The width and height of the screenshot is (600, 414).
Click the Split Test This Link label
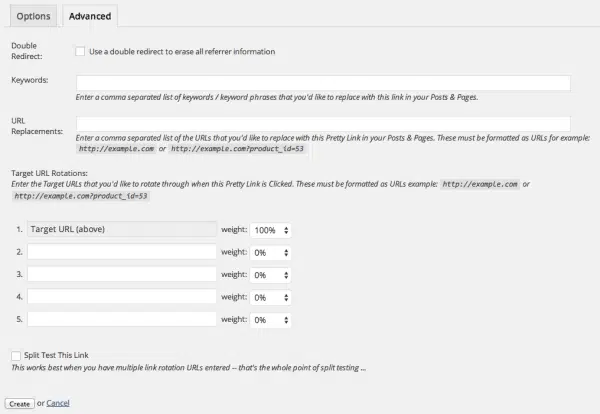click(65, 355)
